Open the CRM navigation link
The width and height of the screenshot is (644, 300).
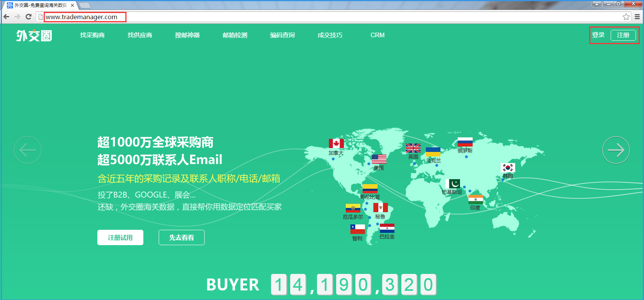coord(377,35)
